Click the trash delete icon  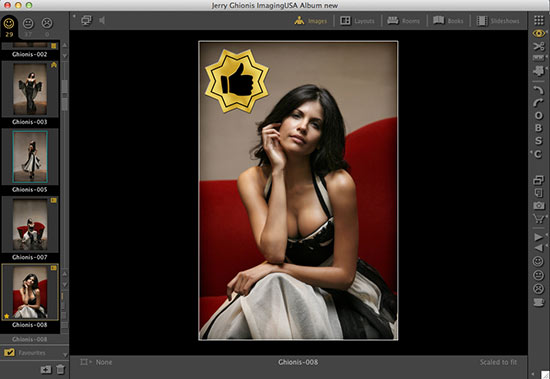(x=61, y=369)
